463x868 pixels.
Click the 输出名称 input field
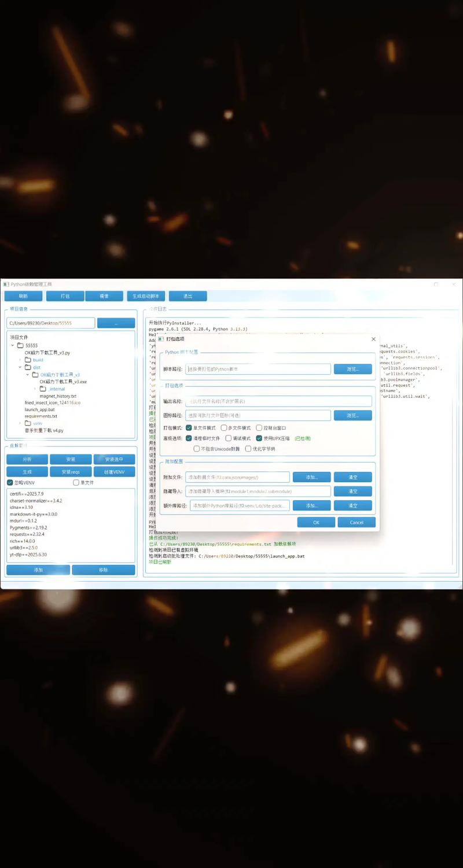click(278, 401)
